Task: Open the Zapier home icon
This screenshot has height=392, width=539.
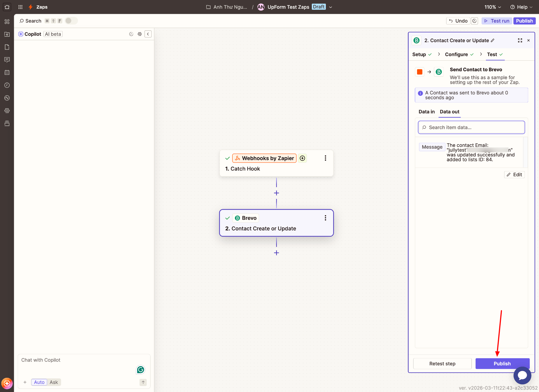Action: pos(7,7)
